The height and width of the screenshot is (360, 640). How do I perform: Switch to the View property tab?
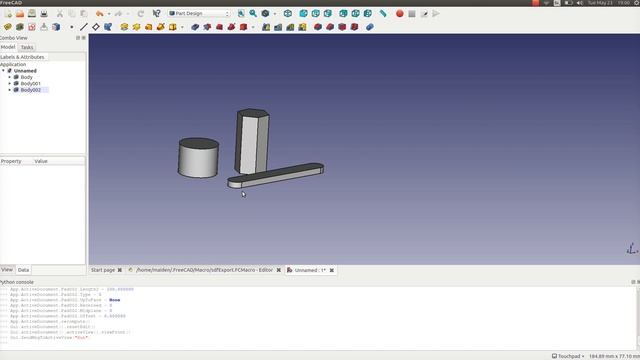(7, 269)
